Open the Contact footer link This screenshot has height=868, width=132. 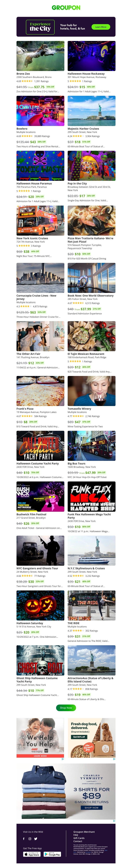coord(78,841)
